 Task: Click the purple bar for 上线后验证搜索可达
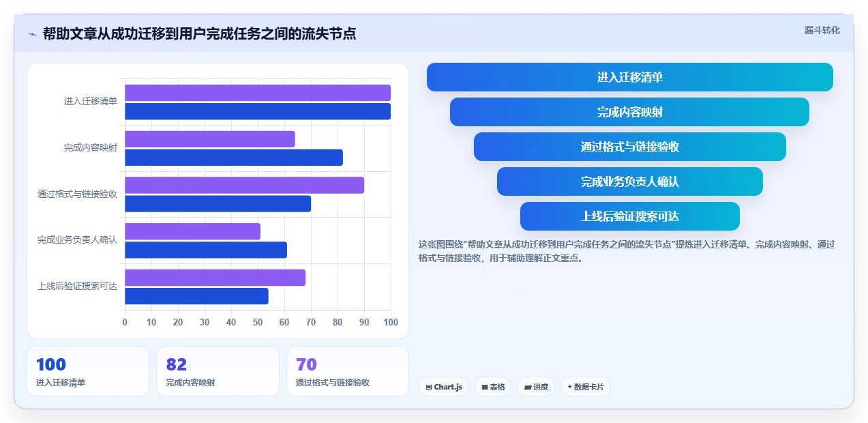pos(215,278)
